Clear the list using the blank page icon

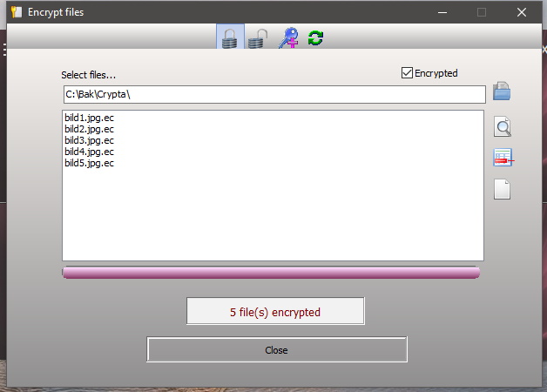502,189
